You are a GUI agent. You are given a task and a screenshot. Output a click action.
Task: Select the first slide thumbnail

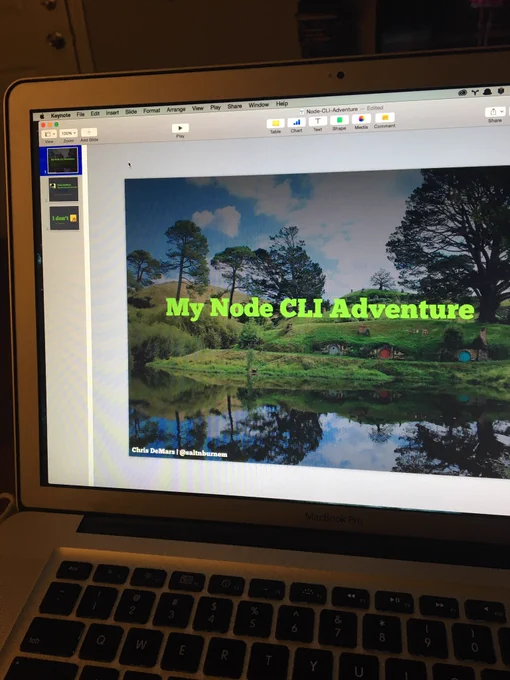(x=62, y=160)
